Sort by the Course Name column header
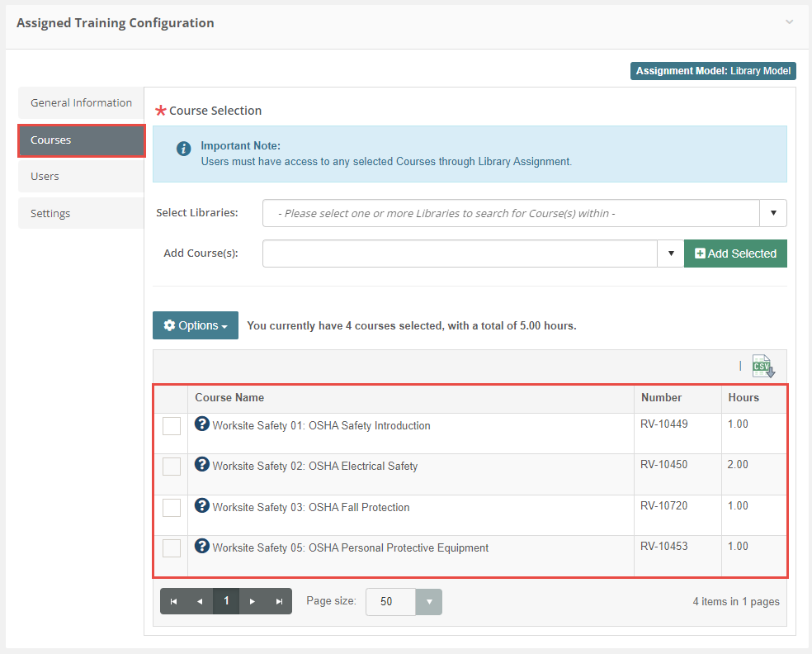The image size is (812, 654). (229, 397)
